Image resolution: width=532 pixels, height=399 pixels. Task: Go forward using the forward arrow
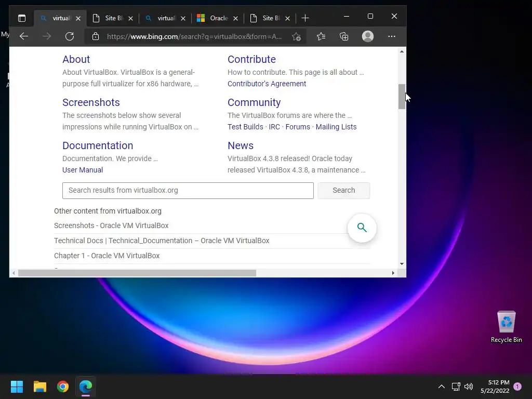coord(47,36)
